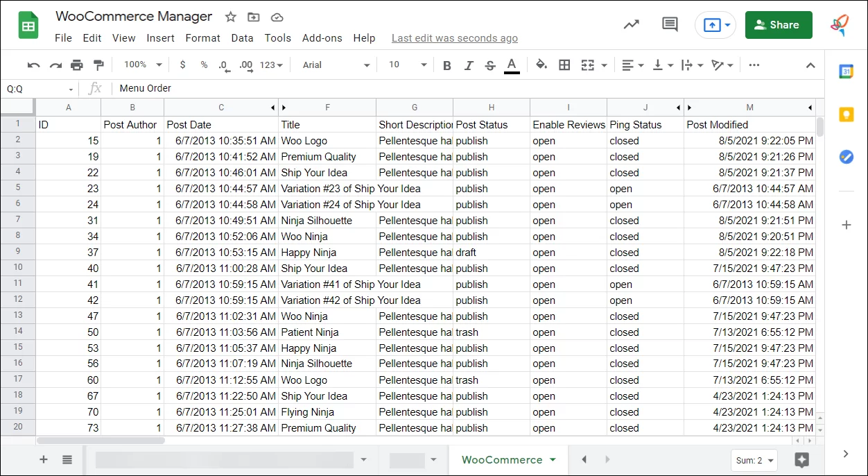The height and width of the screenshot is (476, 868).
Task: Open the Arial font dropdown
Action: pyautogui.click(x=334, y=65)
